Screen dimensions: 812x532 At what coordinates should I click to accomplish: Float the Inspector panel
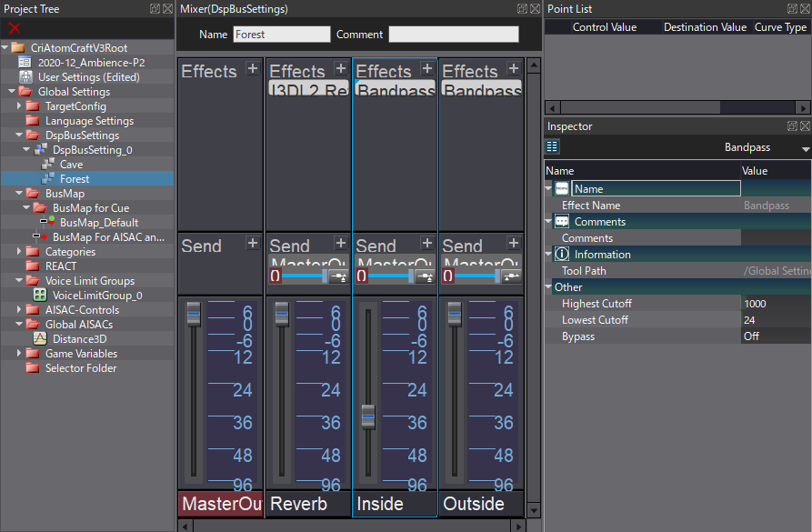coord(792,125)
